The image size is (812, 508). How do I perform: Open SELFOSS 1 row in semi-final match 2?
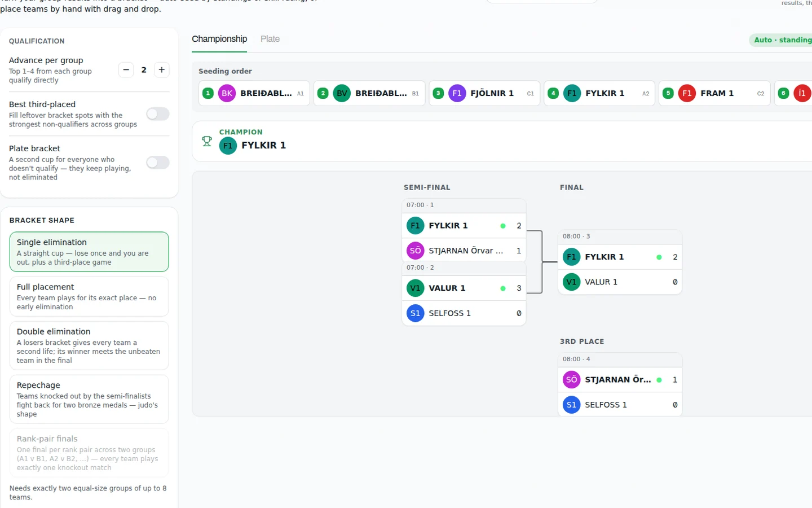coord(464,313)
